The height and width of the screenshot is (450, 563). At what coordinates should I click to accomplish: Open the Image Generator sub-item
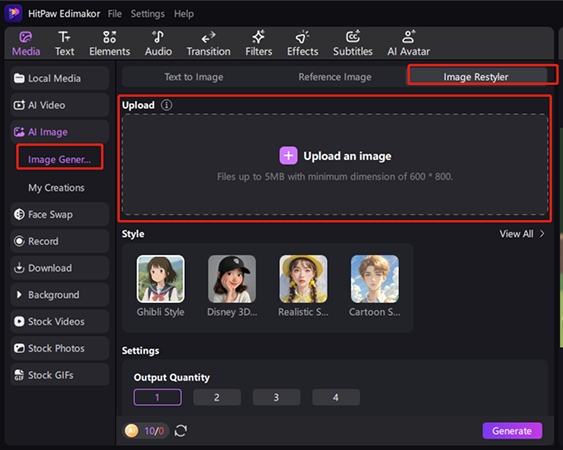[x=60, y=159]
